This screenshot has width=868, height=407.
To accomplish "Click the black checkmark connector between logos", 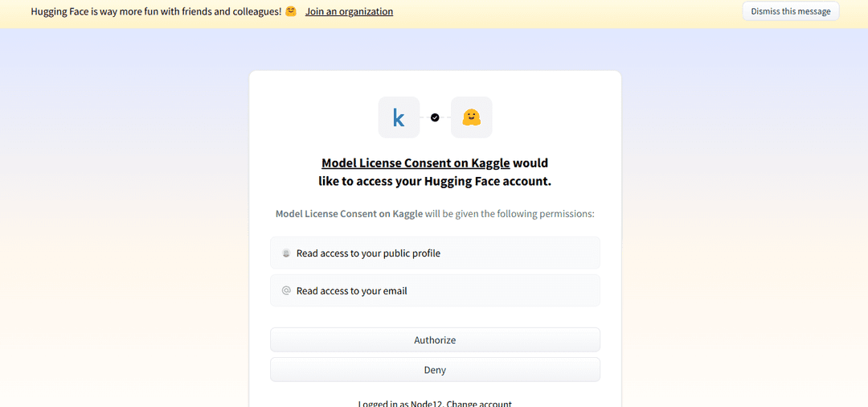I will coord(435,117).
